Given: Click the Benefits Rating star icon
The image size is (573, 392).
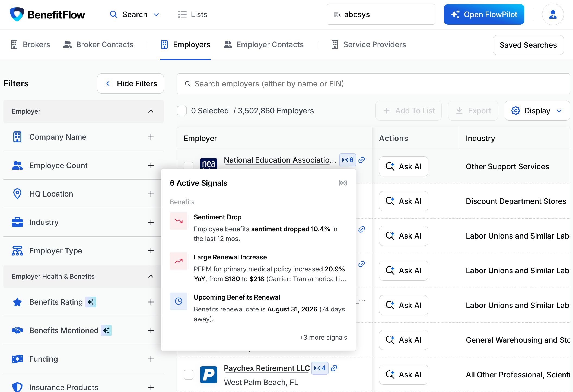Looking at the screenshot, I should [17, 302].
